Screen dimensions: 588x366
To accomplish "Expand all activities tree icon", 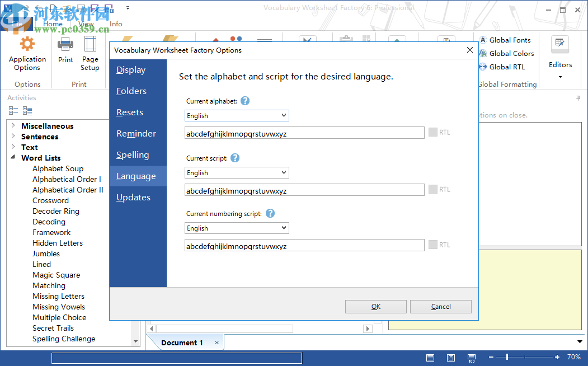I will (x=27, y=111).
